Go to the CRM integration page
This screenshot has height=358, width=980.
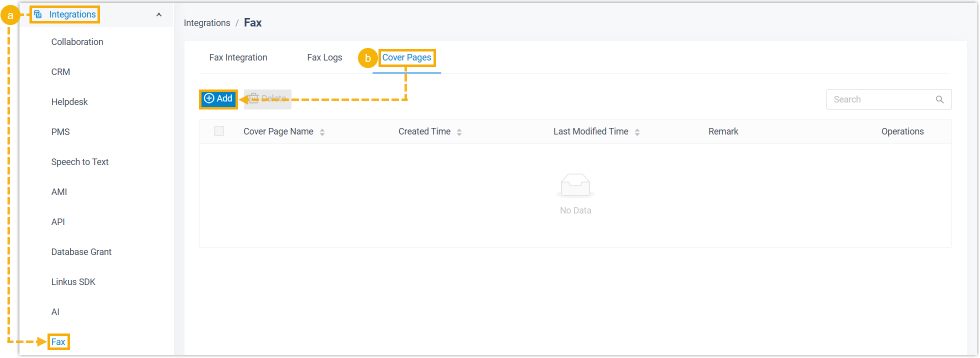pyautogui.click(x=60, y=72)
